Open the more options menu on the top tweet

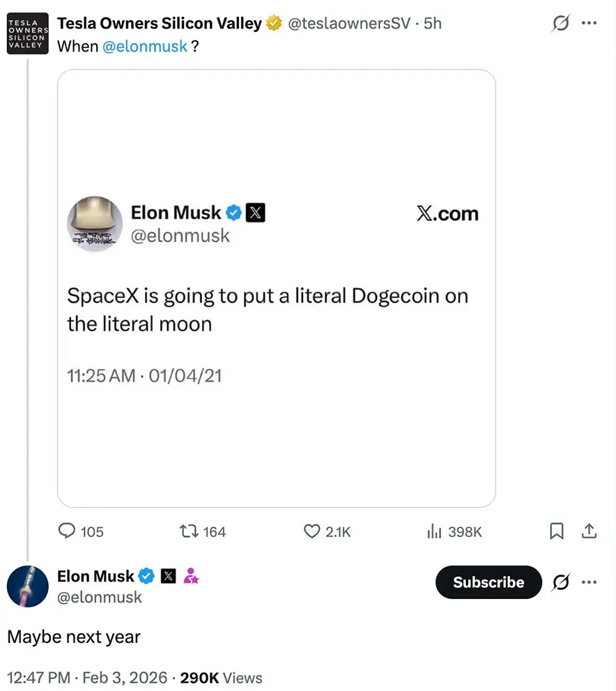point(590,23)
